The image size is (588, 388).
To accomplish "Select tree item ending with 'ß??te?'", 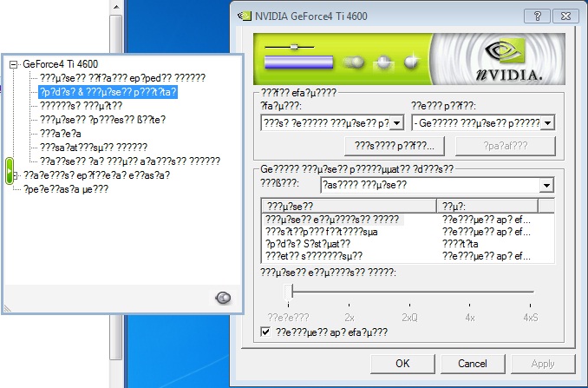I will (x=102, y=120).
